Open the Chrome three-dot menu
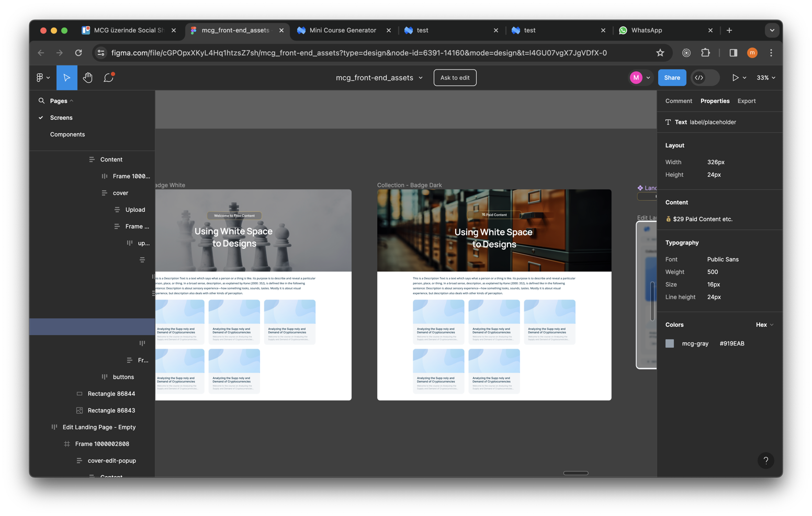The height and width of the screenshot is (516, 812). pos(771,53)
